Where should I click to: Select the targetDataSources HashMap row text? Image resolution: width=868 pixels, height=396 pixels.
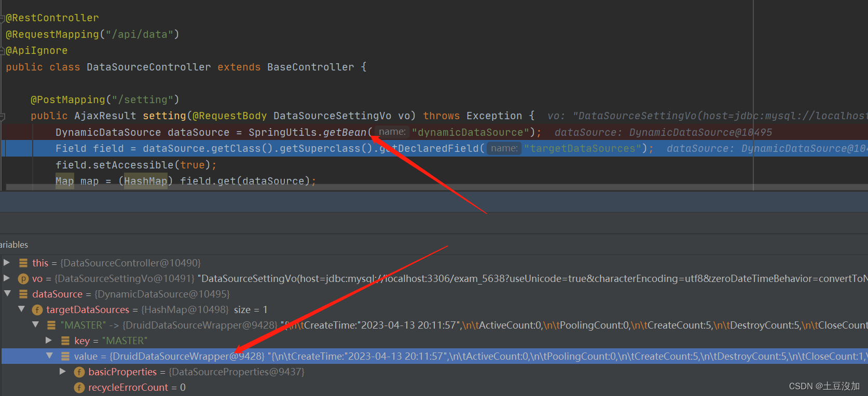pyautogui.click(x=157, y=309)
